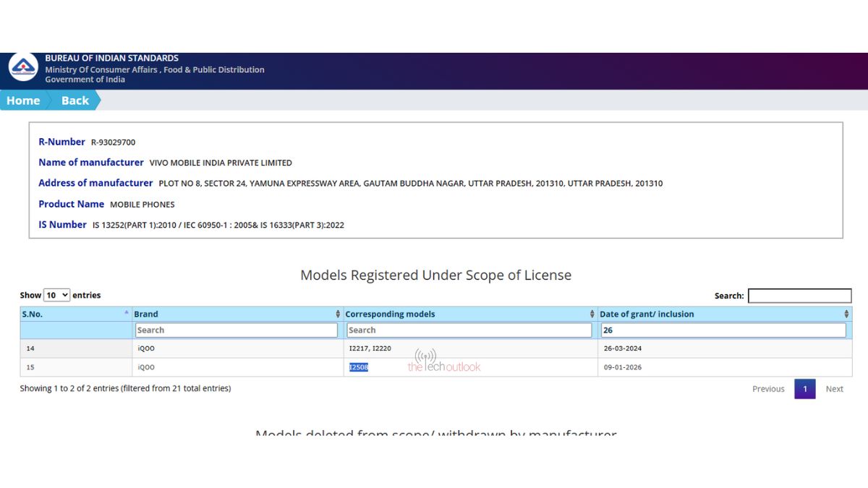This screenshot has height=488, width=868.
Task: Click the 09-01-2026 date cell
Action: pyautogui.click(x=622, y=367)
